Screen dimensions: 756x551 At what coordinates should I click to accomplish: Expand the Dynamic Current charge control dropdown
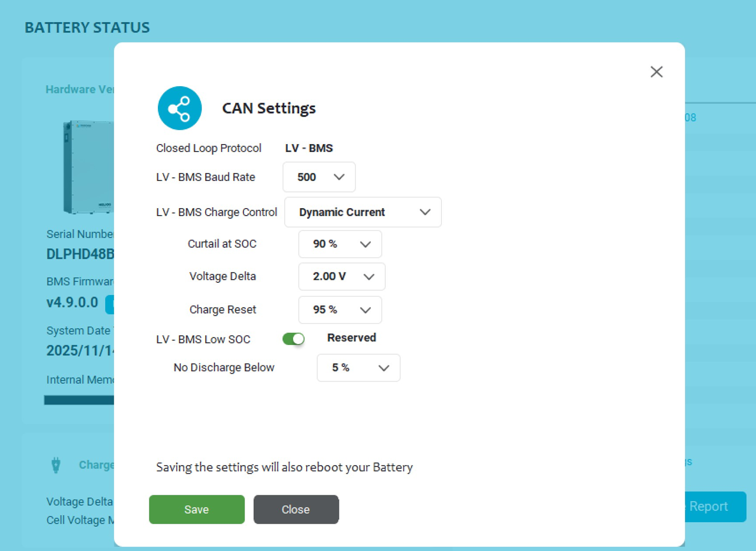[x=362, y=212]
